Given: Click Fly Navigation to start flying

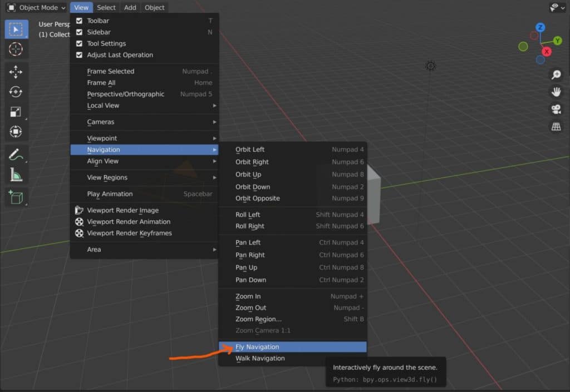Looking at the screenshot, I should click(x=258, y=346).
